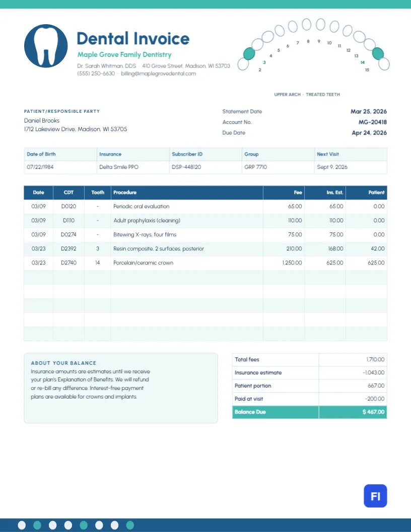Click the 410 Grove Street address text

[186, 66]
